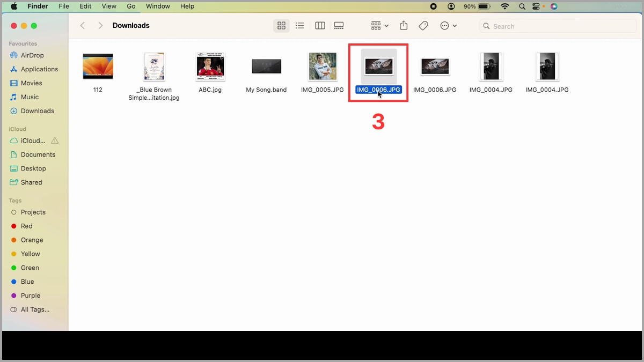Select the _Blue Brown Simple invitation thumbnail
The width and height of the screenshot is (644, 362).
coord(154,67)
